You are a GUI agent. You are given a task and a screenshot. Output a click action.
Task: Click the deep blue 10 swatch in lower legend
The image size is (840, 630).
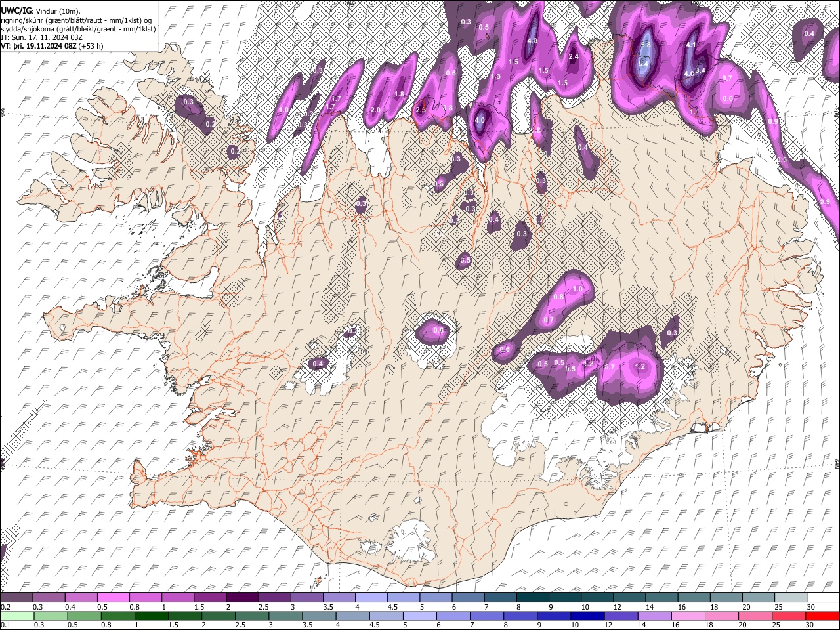(x=587, y=615)
